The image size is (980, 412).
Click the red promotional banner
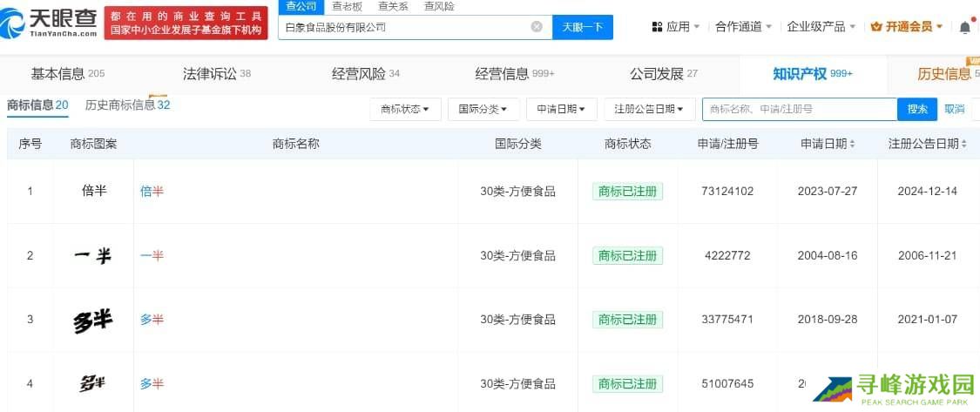click(186, 24)
